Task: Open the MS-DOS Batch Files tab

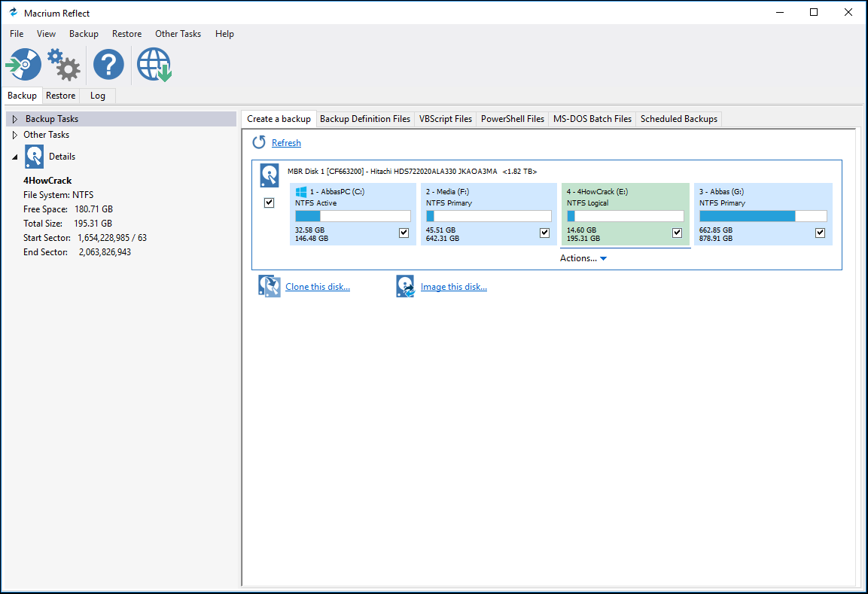Action: tap(592, 119)
